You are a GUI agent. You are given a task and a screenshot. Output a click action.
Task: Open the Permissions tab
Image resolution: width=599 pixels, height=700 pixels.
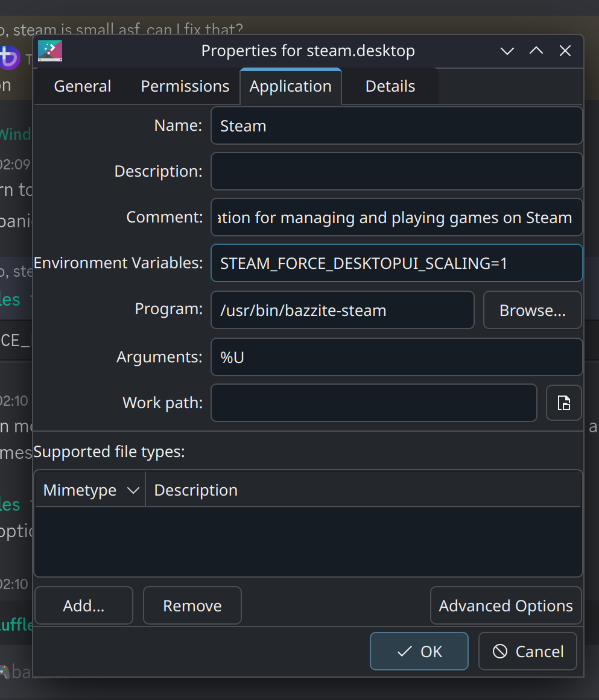[185, 86]
